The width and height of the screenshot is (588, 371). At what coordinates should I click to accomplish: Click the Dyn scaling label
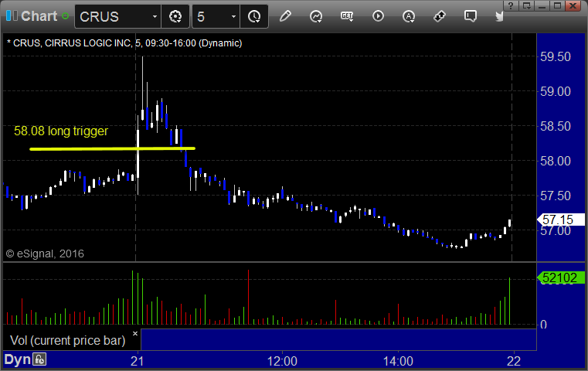pyautogui.click(x=17, y=359)
